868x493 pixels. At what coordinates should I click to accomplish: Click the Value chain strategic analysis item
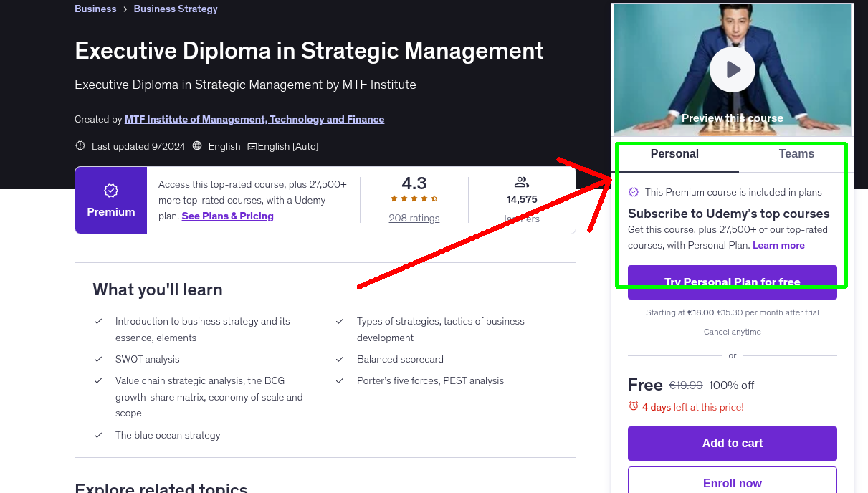pyautogui.click(x=209, y=397)
